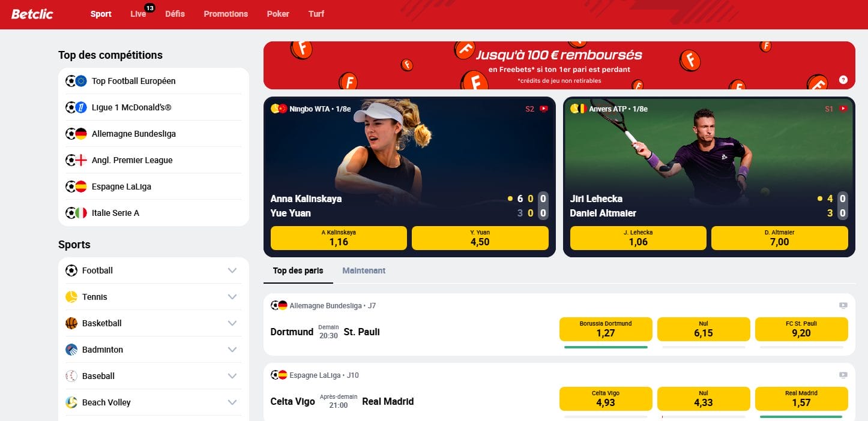The image size is (868, 421).
Task: Expand the Football sport section chevron
Action: click(232, 270)
